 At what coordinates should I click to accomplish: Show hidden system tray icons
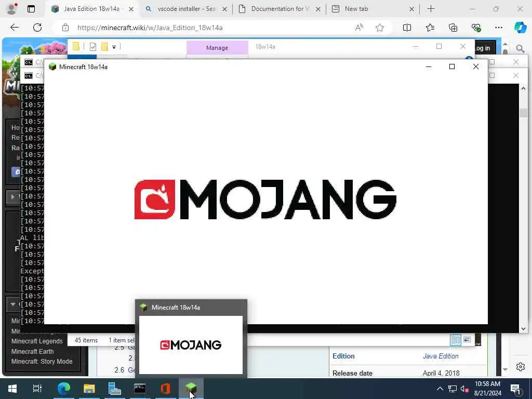(x=440, y=389)
